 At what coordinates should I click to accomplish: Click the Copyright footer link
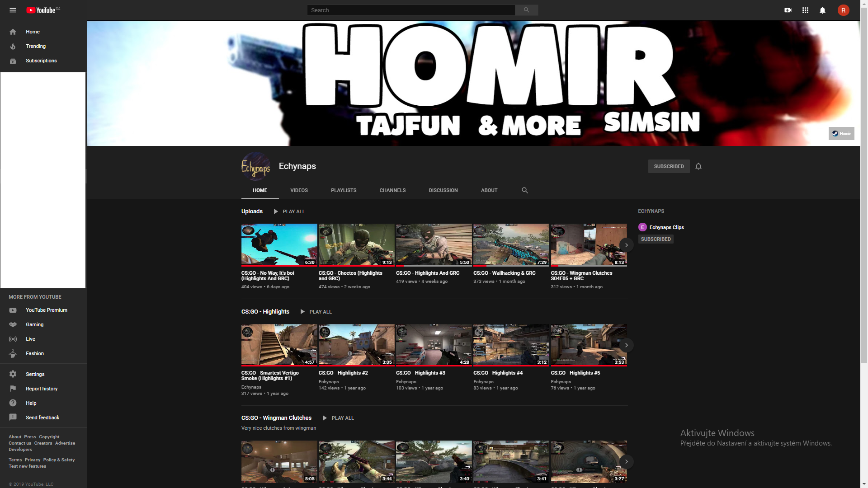(x=49, y=437)
